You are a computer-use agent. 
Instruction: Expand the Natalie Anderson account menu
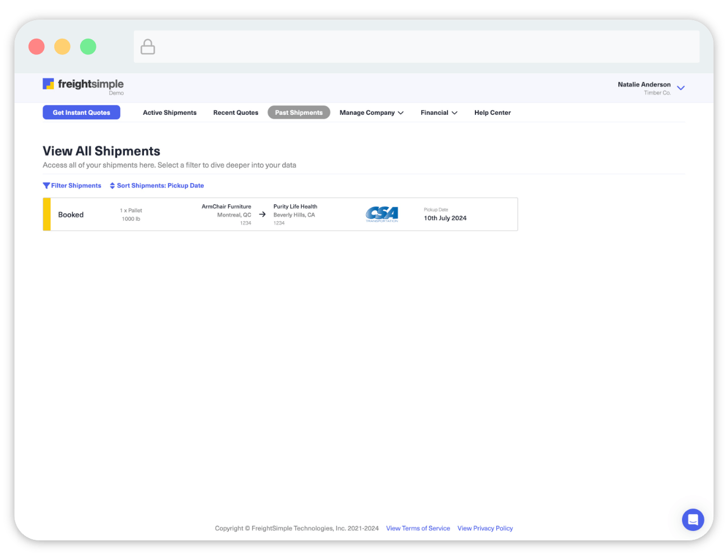pos(680,88)
